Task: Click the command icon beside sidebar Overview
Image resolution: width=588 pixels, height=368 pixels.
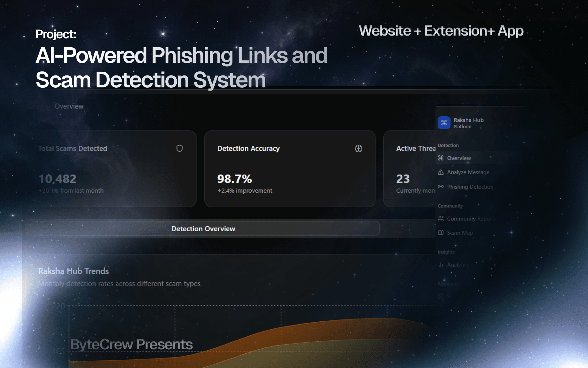Action: tap(441, 158)
